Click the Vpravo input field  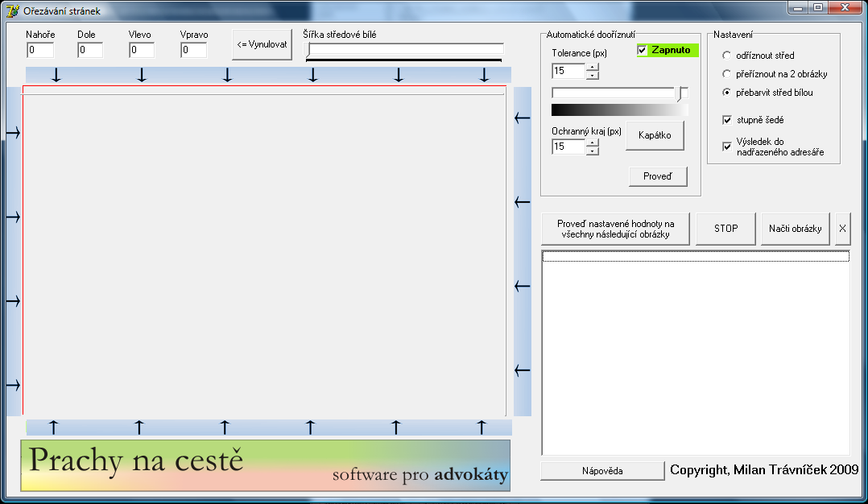194,51
